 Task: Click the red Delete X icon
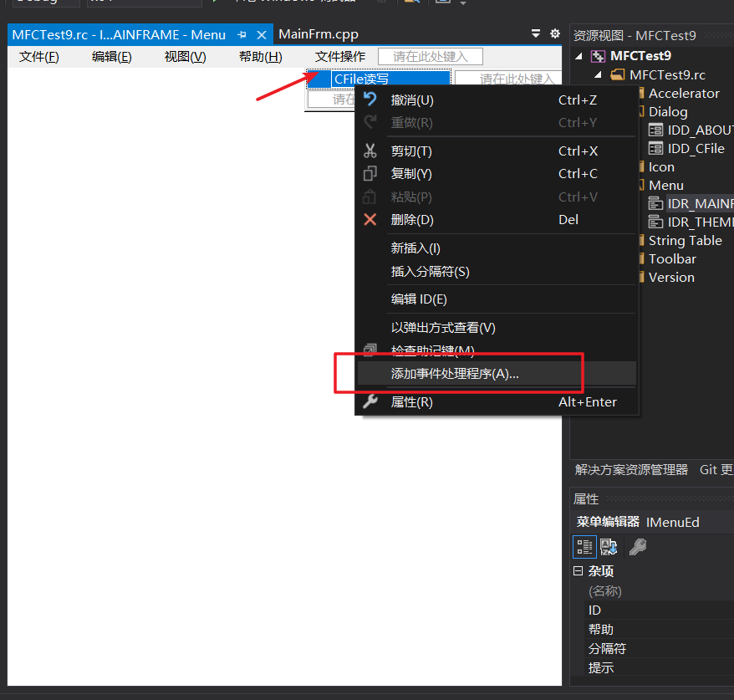click(x=370, y=219)
